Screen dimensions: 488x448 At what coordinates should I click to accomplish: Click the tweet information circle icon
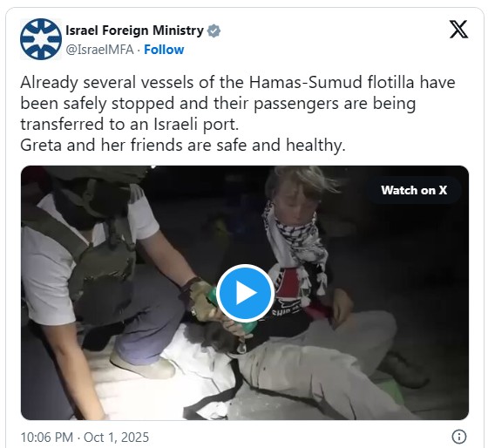point(458,436)
